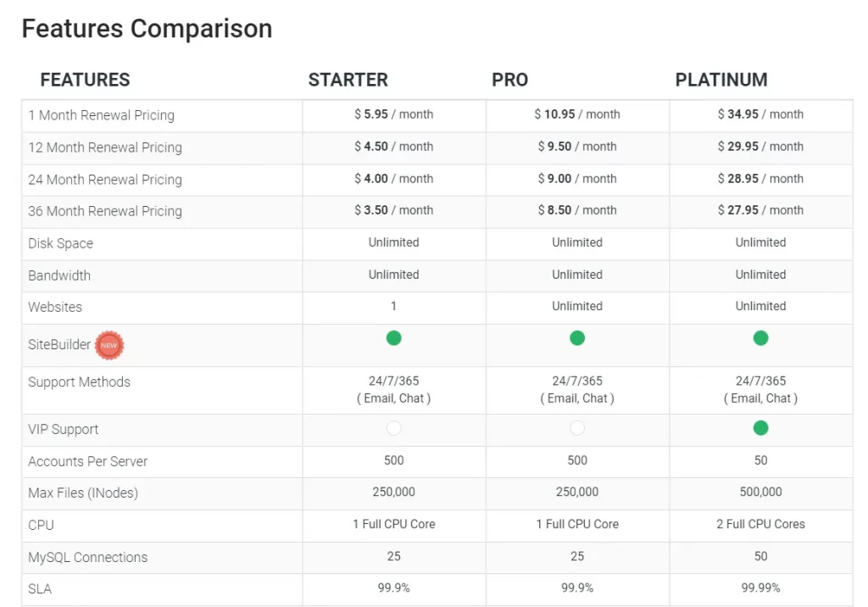Click the Features Comparison title
This screenshot has height=607, width=868.
[147, 29]
